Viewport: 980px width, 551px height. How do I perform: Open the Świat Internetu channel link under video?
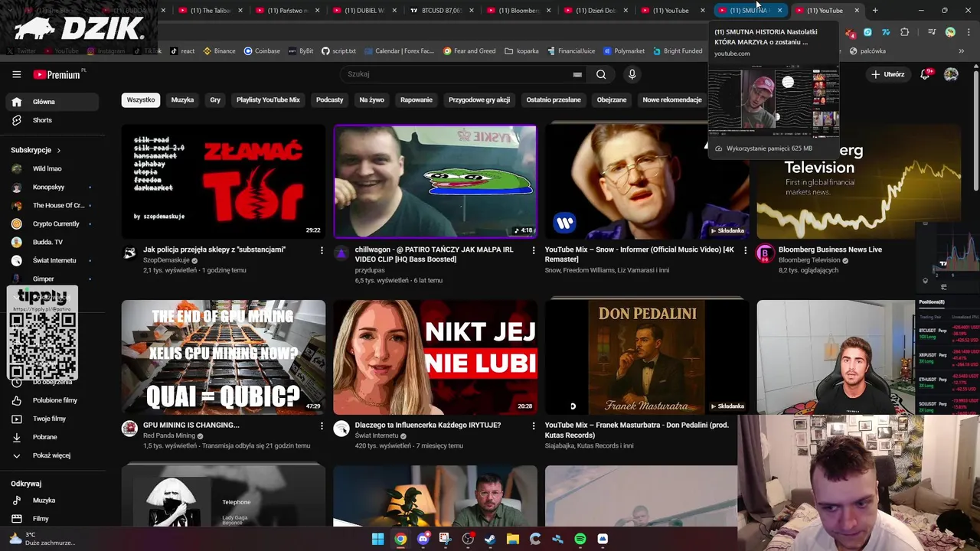[376, 436]
